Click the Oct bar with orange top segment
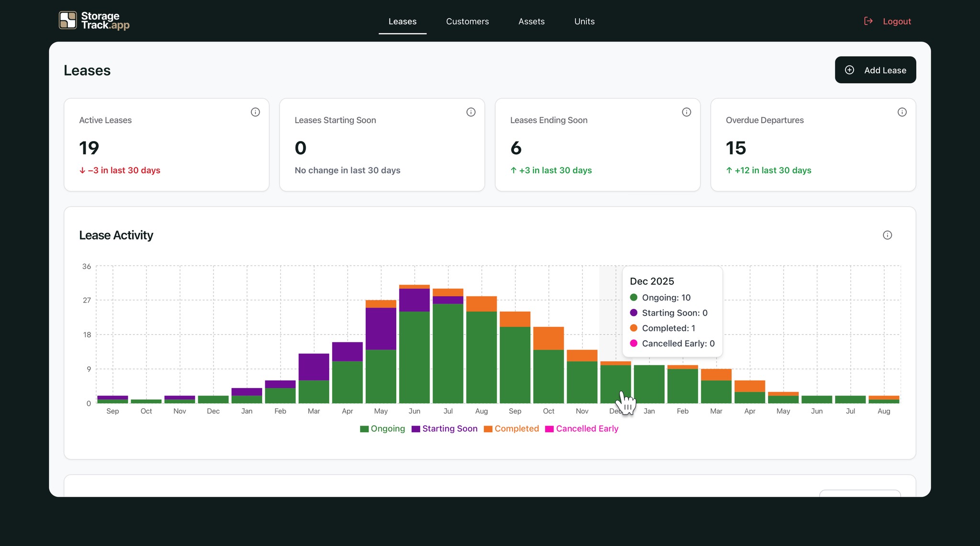The image size is (980, 546). point(548,365)
